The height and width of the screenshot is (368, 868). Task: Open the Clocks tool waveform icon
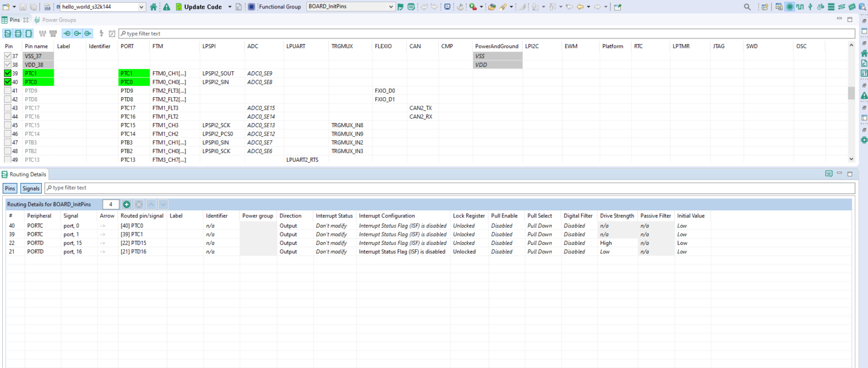click(800, 7)
